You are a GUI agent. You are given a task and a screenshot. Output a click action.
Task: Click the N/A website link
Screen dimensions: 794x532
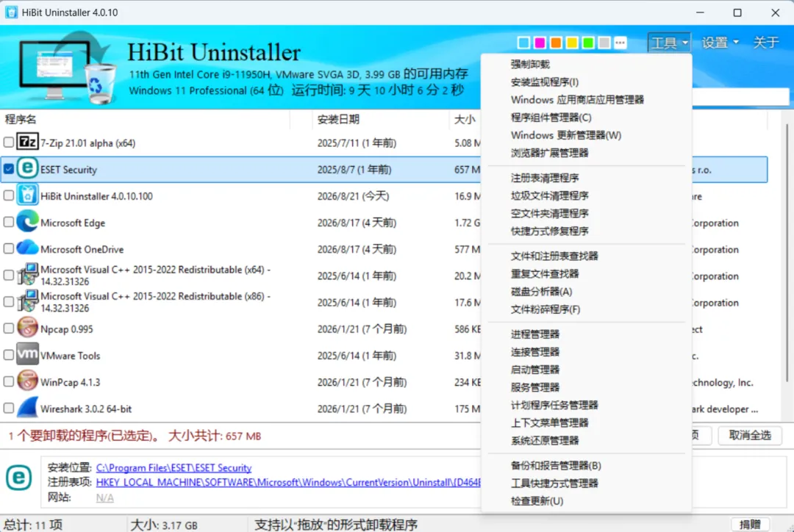[105, 497]
